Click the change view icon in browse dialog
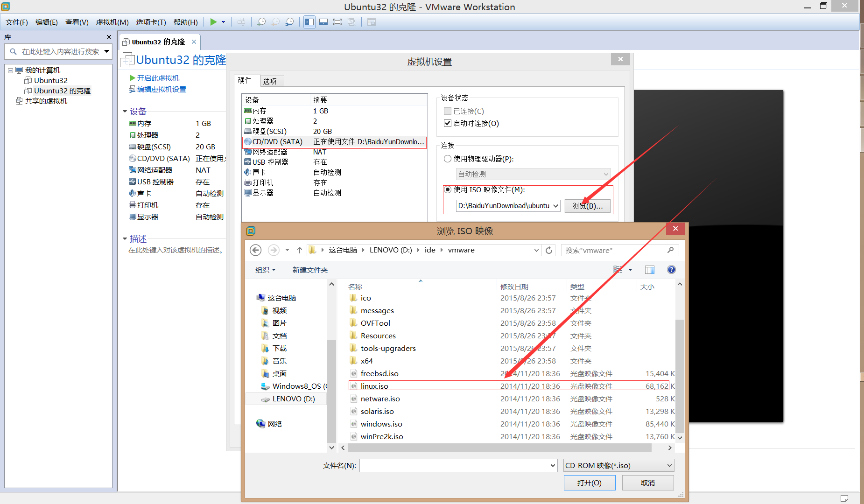This screenshot has height=504, width=864. tap(618, 270)
